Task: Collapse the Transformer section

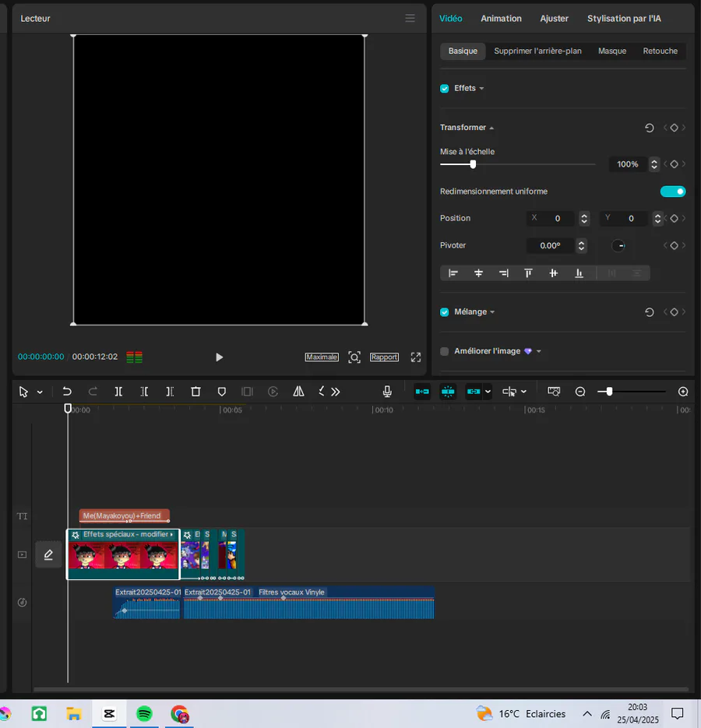Action: [491, 128]
